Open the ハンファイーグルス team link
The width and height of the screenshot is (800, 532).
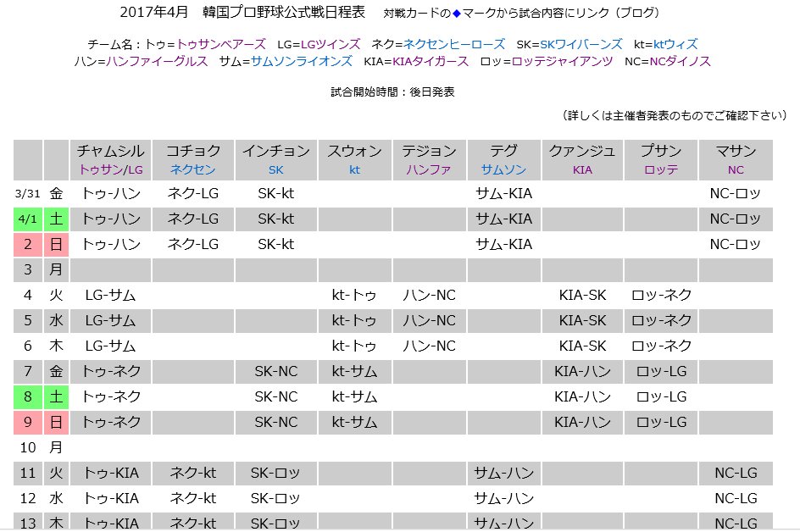[157, 62]
